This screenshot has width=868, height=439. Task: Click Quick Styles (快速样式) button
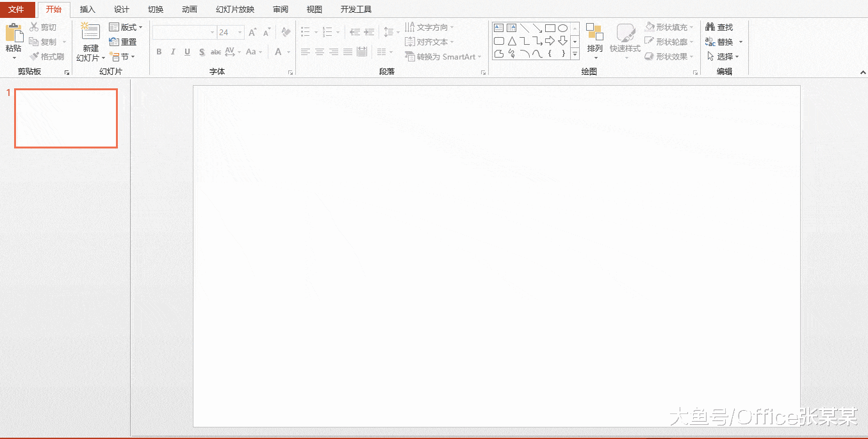coord(625,42)
